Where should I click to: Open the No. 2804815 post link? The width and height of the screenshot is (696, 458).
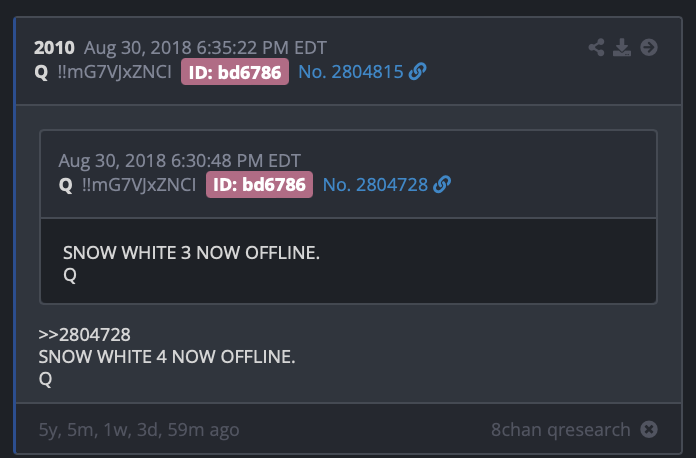[351, 72]
